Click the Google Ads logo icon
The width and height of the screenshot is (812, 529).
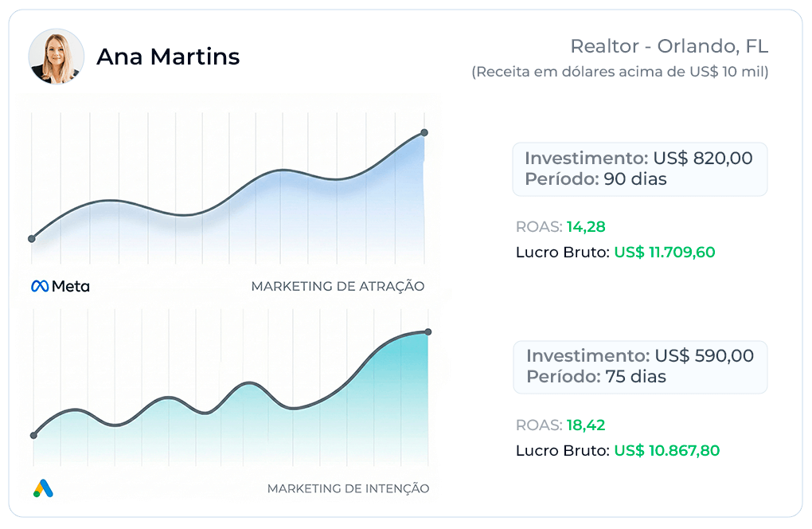pyautogui.click(x=43, y=488)
